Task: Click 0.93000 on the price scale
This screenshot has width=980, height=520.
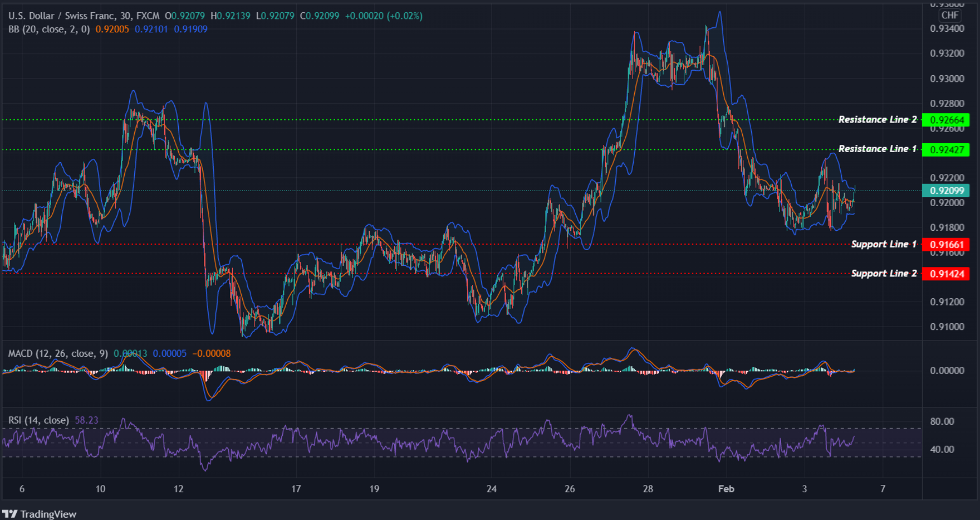Action: (x=948, y=78)
